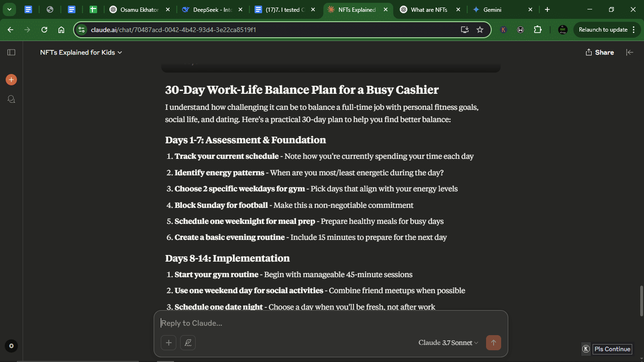
Task: Click the Share button
Action: coord(600,52)
